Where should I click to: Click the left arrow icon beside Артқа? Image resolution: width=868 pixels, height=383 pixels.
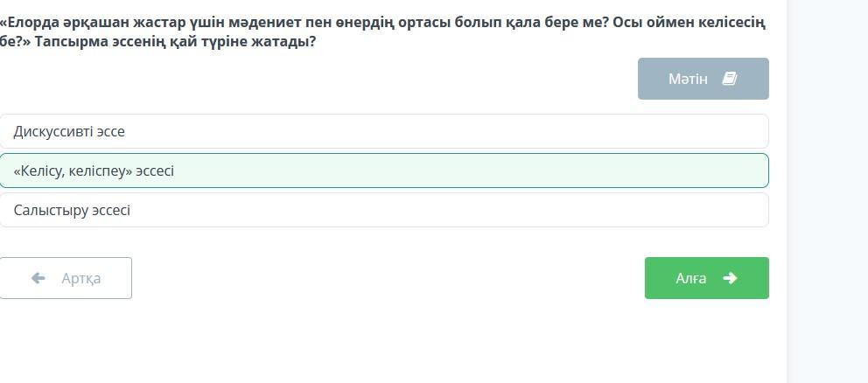[38, 278]
